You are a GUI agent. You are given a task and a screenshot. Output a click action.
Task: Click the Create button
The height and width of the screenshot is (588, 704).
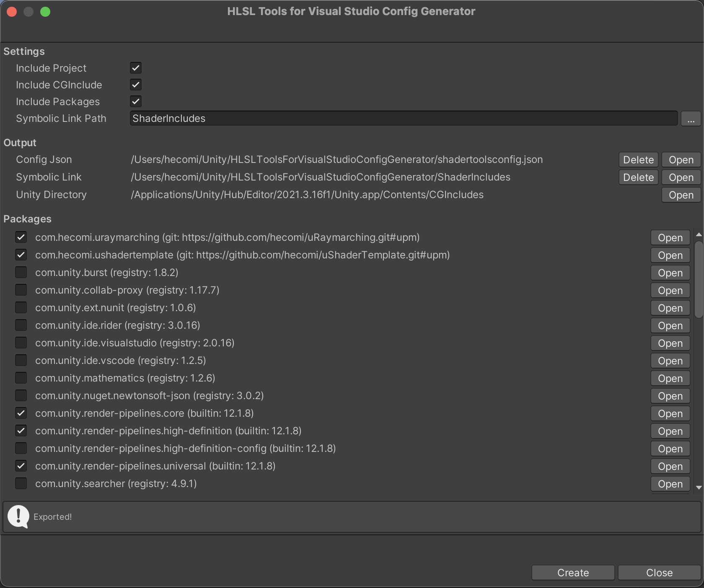[573, 573]
